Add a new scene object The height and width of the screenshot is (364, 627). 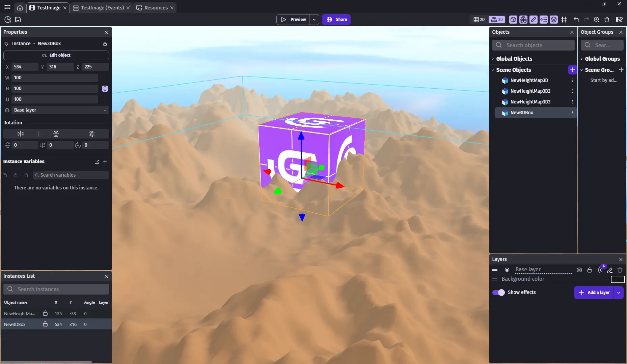tap(572, 70)
